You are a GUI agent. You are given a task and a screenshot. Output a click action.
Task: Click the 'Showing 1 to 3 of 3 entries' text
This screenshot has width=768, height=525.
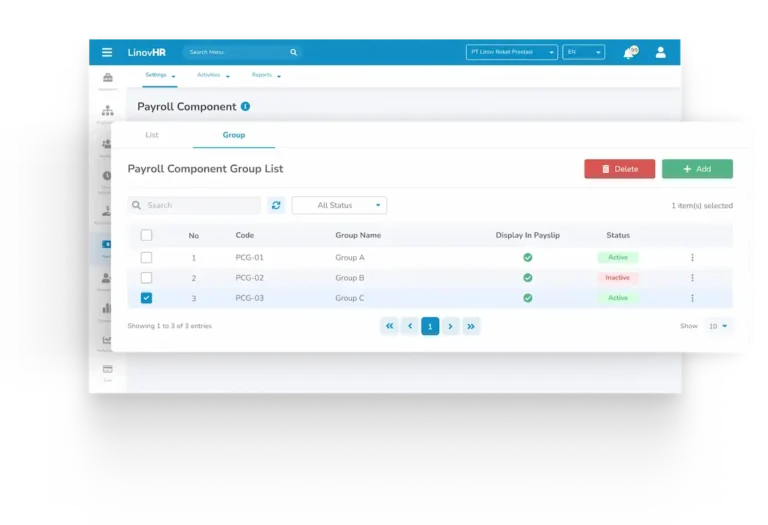(x=169, y=326)
